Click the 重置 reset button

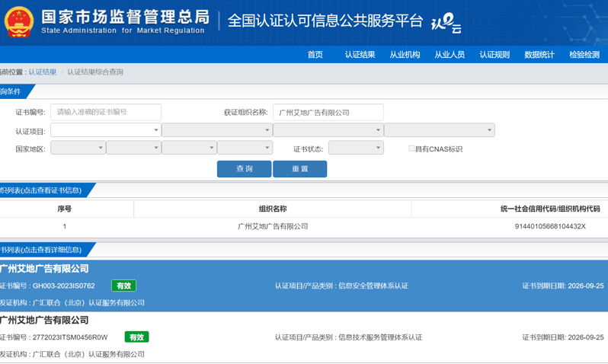(x=299, y=169)
